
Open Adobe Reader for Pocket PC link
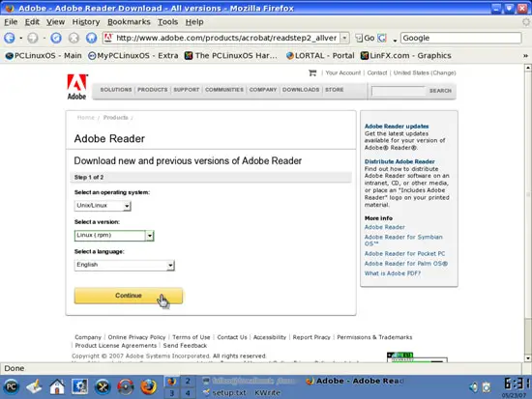coord(404,254)
